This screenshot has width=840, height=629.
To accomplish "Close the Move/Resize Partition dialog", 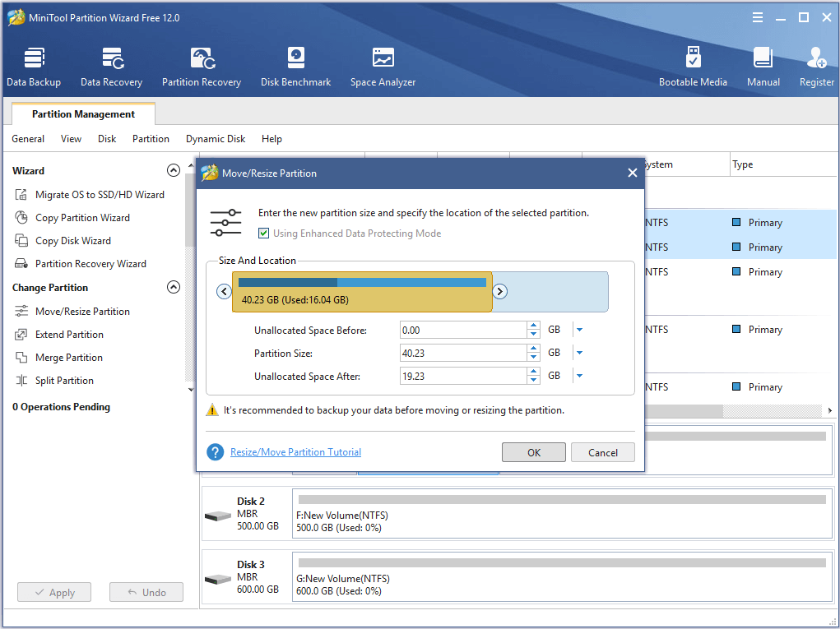I will point(632,173).
